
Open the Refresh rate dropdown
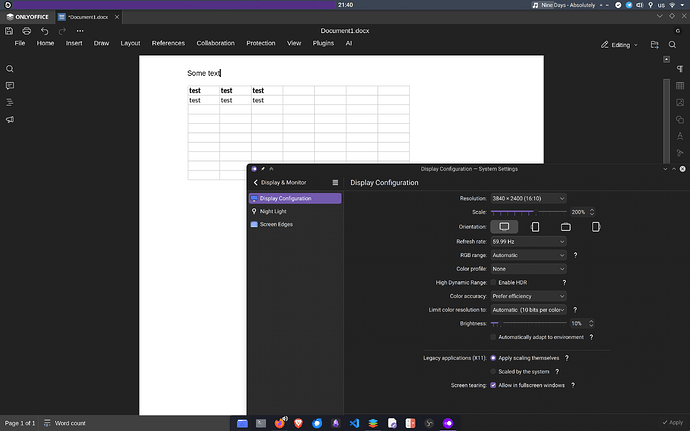click(x=529, y=241)
